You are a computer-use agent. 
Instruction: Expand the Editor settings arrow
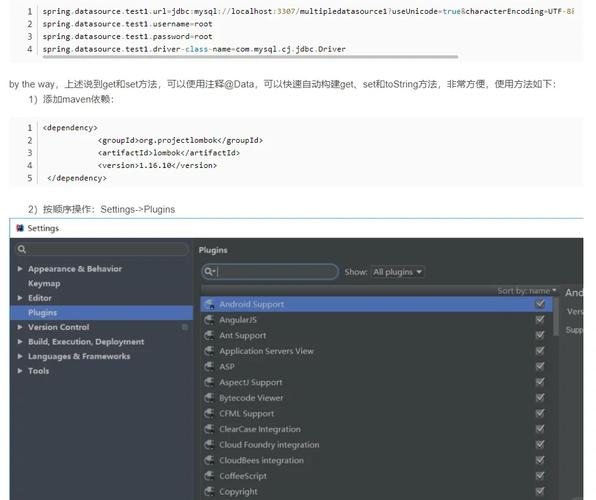20,298
